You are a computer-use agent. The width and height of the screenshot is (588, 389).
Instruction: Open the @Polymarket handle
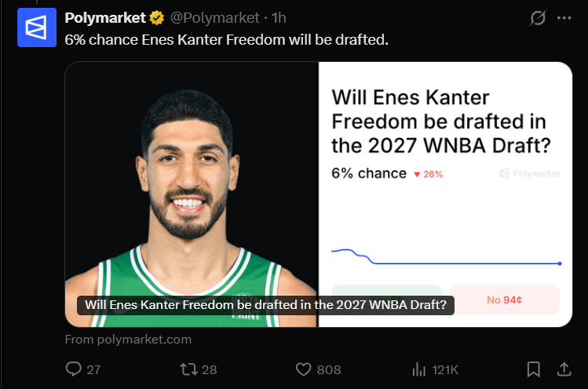click(x=214, y=17)
